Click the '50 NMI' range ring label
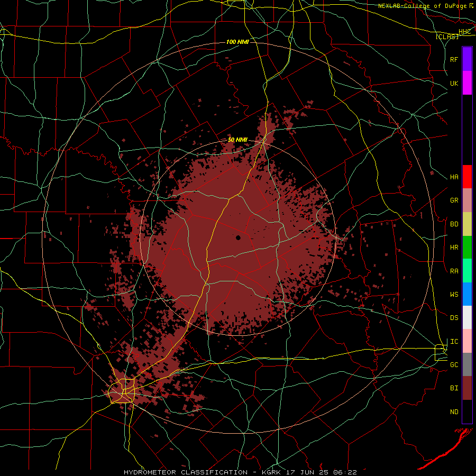 coord(237,140)
